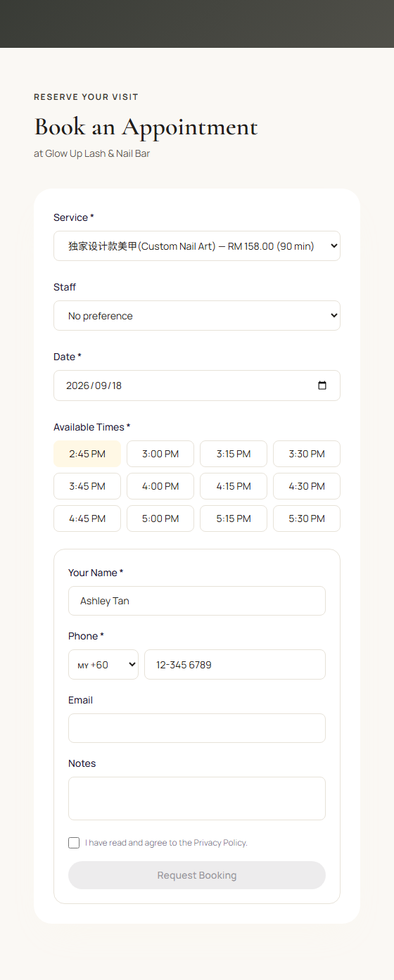Image resolution: width=394 pixels, height=980 pixels.
Task: Open the Service dropdown
Action: pyautogui.click(x=197, y=246)
